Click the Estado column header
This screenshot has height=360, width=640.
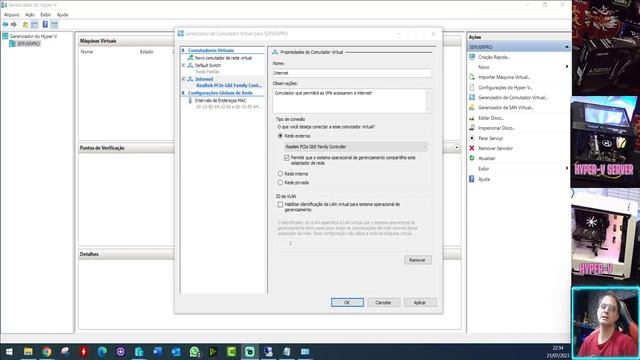coord(147,52)
